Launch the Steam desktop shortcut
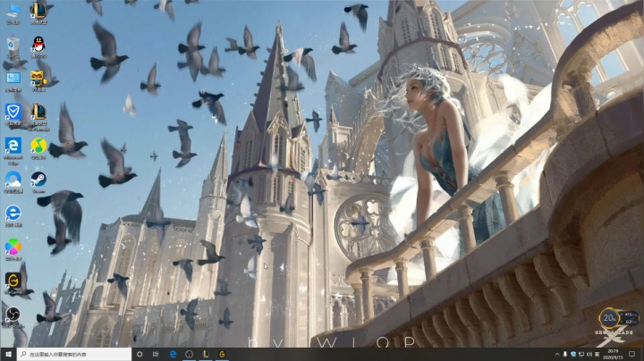 38,182
